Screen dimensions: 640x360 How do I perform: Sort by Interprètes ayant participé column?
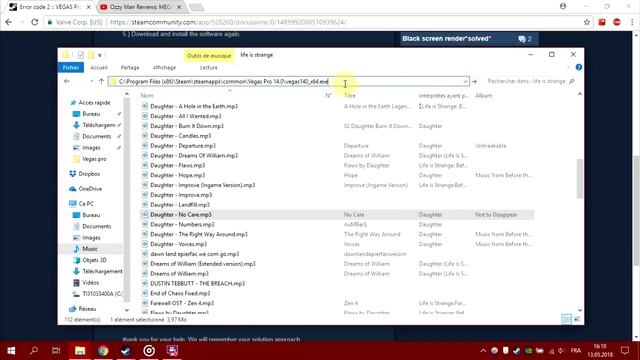[x=444, y=96]
